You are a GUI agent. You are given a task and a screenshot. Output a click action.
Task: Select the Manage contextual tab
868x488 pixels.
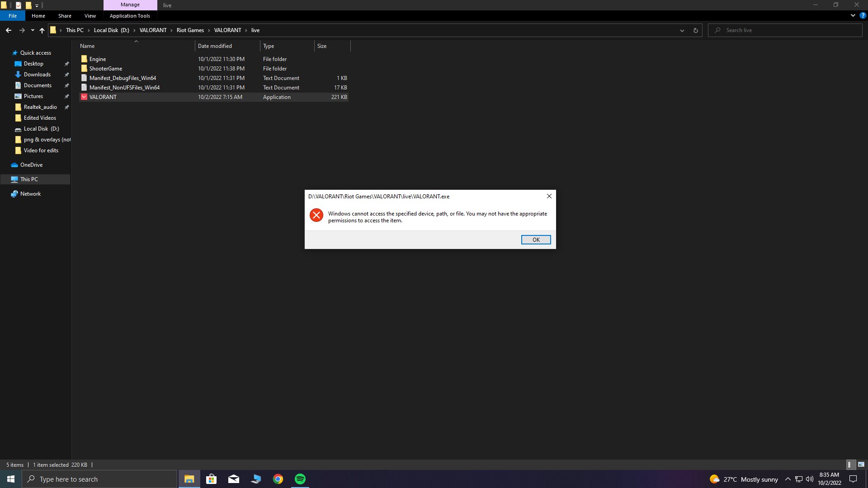pos(130,5)
